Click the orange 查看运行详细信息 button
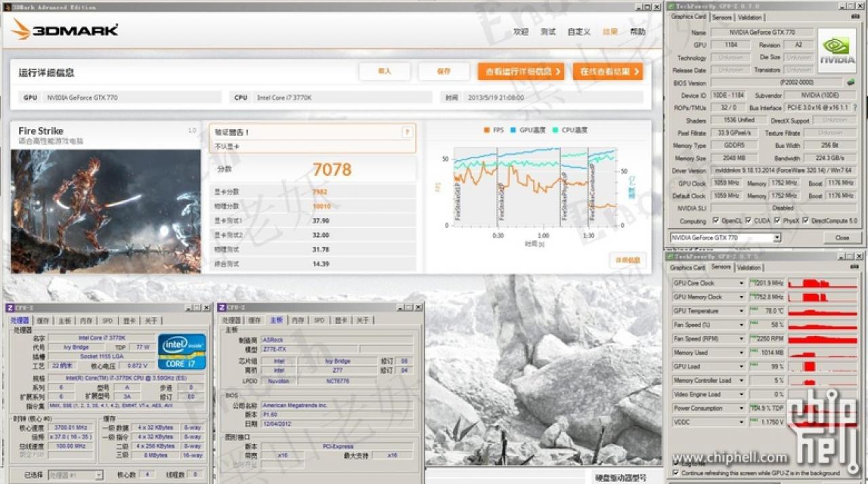Viewport: 868px width, 484px height. tap(521, 71)
